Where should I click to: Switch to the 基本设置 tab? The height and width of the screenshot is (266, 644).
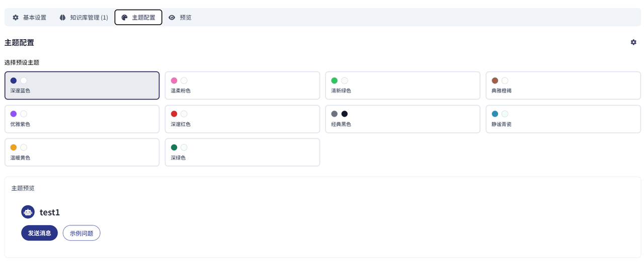coord(30,18)
